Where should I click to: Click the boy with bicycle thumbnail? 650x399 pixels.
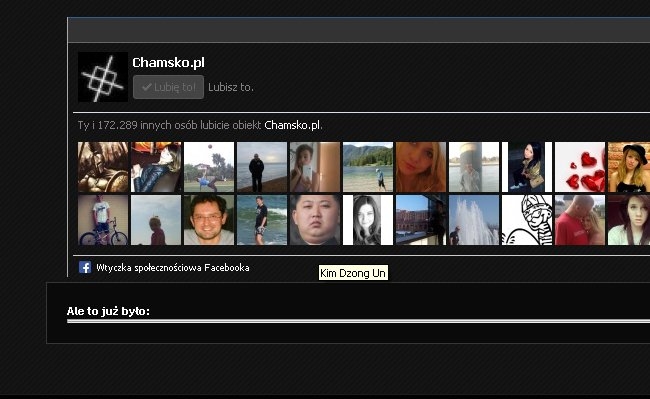click(103, 220)
